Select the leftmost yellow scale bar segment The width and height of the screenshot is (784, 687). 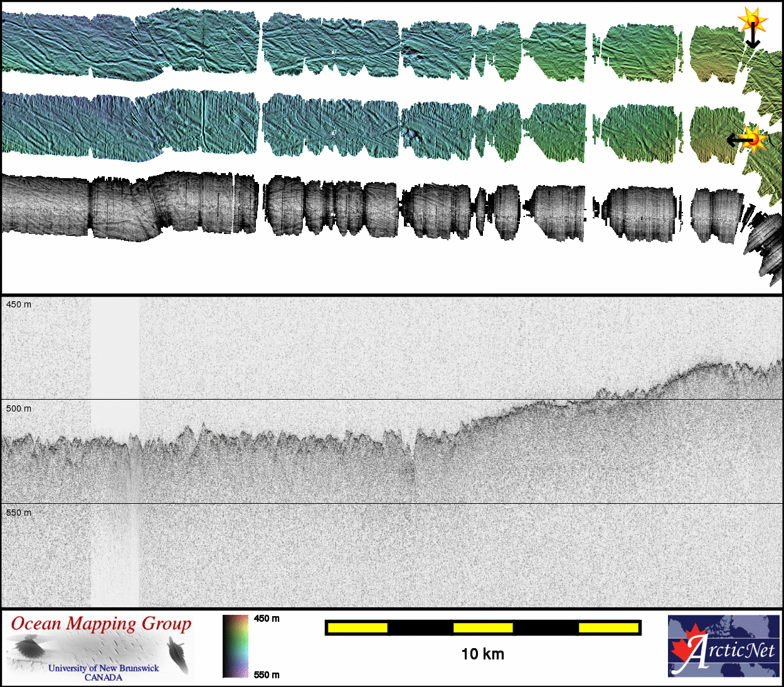click(x=358, y=627)
